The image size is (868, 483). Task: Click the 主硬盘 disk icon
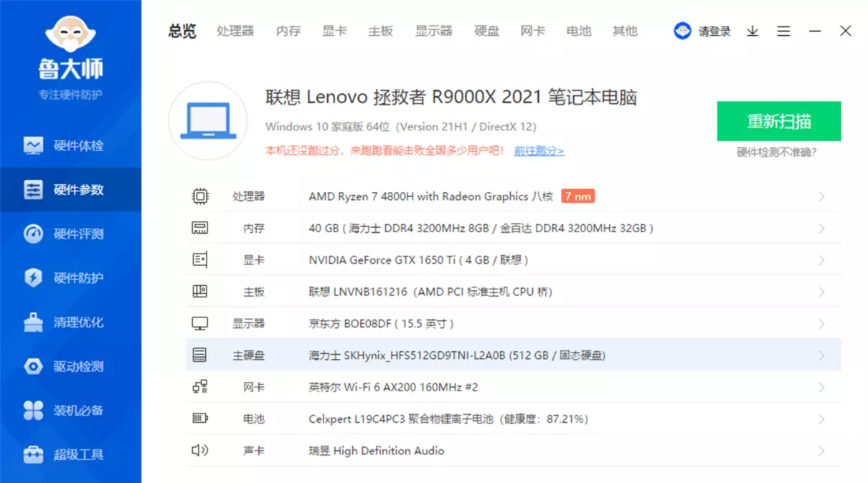coord(200,355)
